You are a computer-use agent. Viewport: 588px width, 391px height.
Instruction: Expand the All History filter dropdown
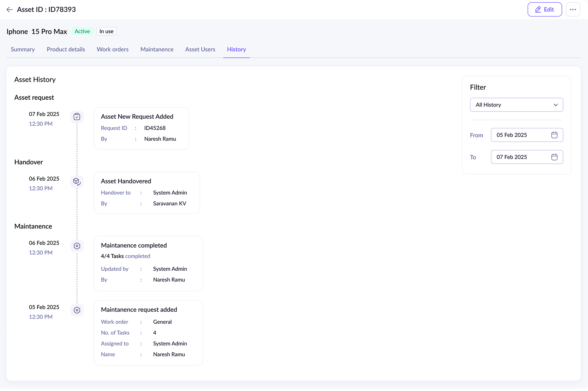point(511,105)
